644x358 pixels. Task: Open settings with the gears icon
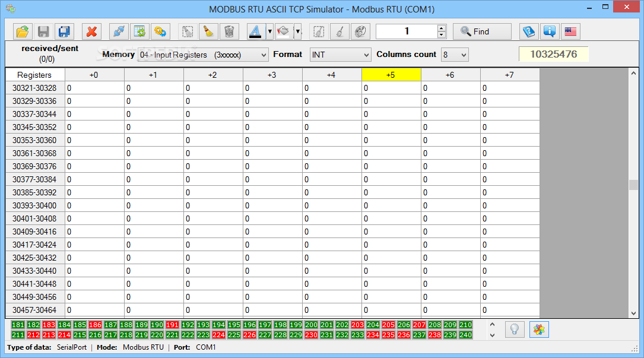point(160,31)
